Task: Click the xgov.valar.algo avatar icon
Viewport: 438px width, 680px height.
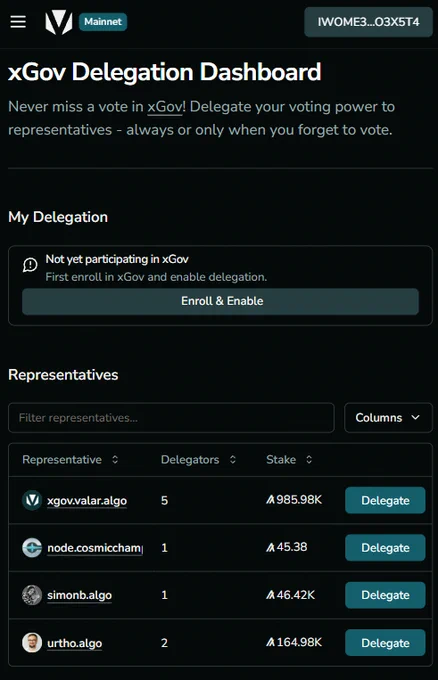Action: tap(32, 500)
